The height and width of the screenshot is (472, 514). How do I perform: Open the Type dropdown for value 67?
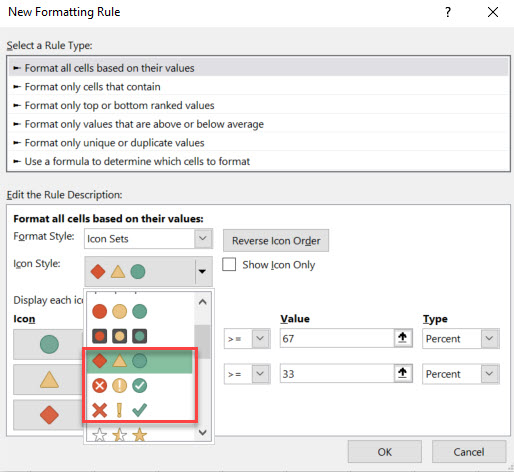pyautogui.click(x=489, y=338)
